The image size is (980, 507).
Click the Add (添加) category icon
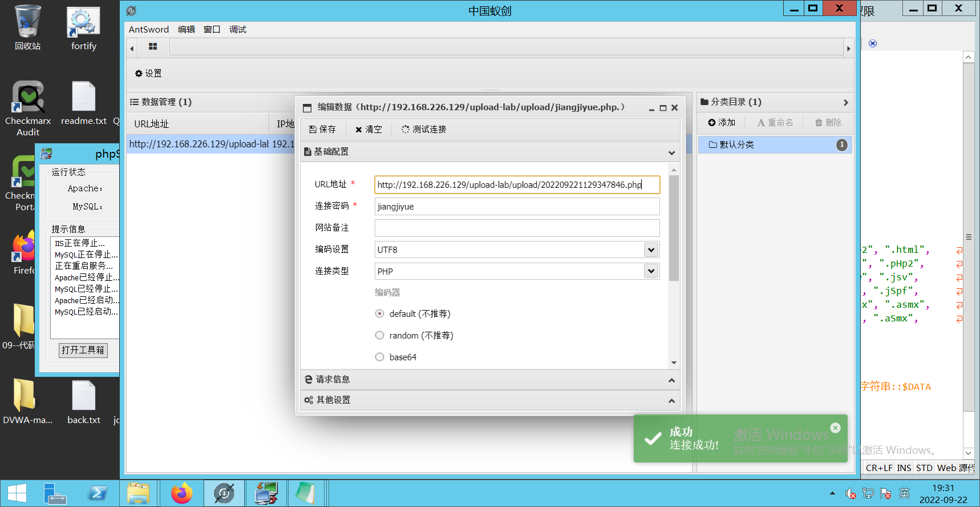click(x=712, y=123)
